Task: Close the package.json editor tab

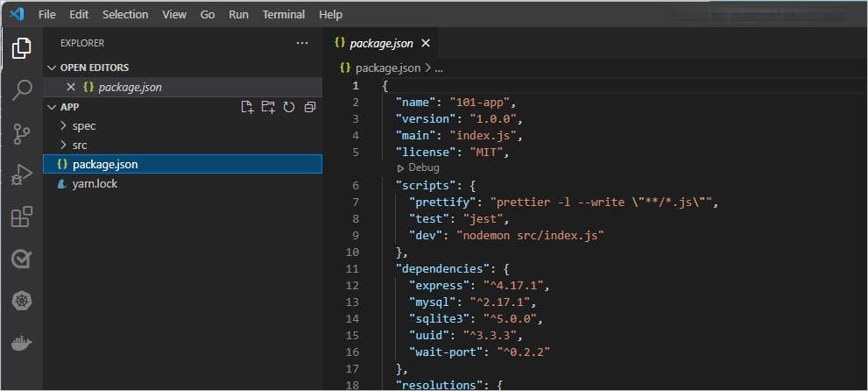Action: click(425, 43)
